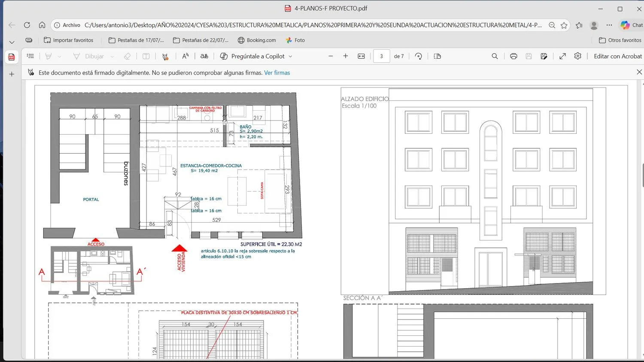Click the Save As icon
Viewport: 644px width, 362px height.
(544, 56)
